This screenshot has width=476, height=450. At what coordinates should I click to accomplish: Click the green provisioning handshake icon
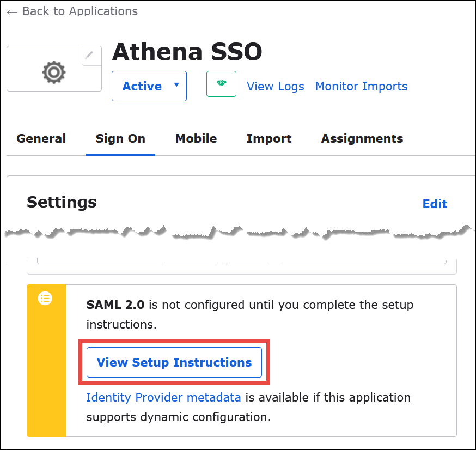click(x=221, y=84)
